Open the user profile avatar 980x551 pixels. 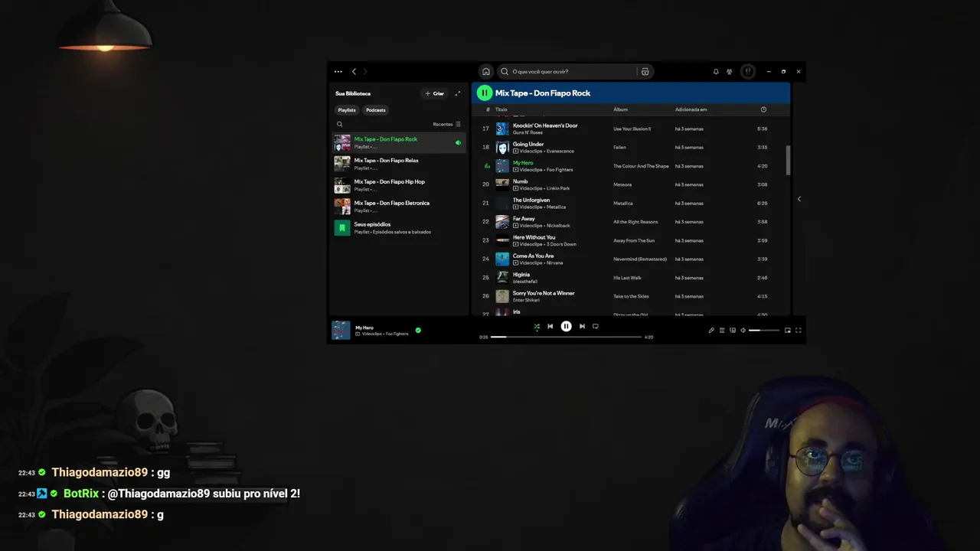748,71
